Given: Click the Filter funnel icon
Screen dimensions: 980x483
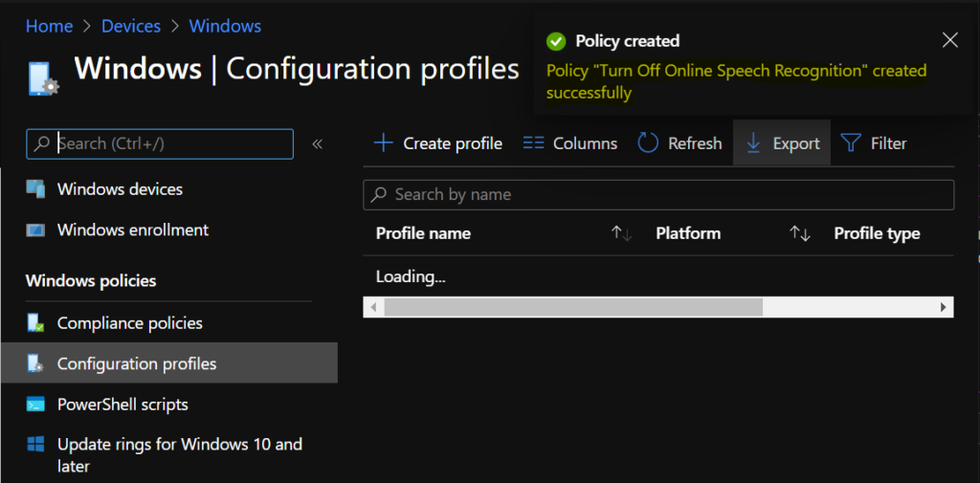Looking at the screenshot, I should pos(851,143).
